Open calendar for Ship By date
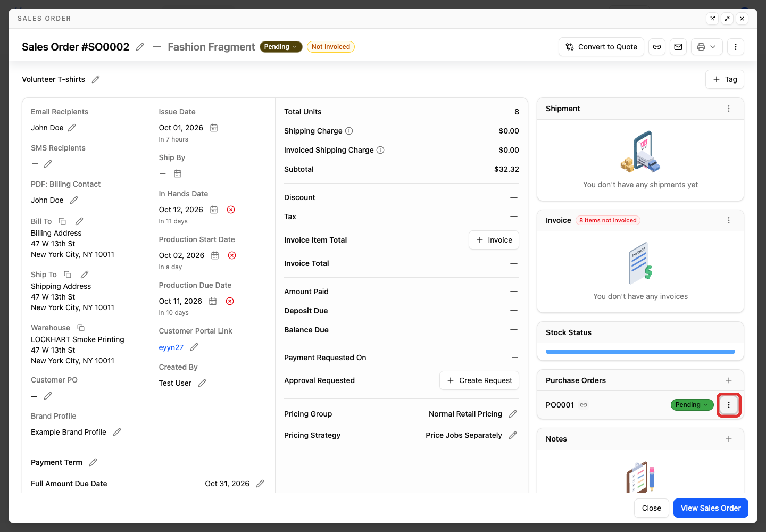This screenshot has height=532, width=766. [178, 173]
